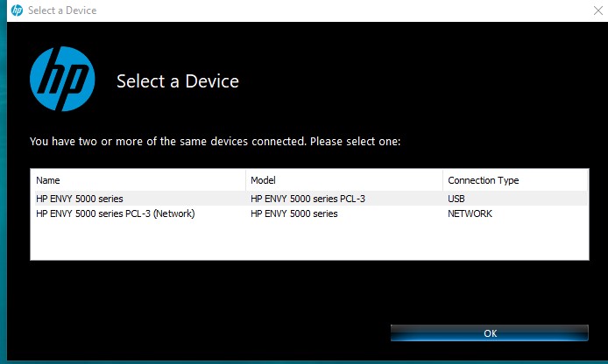
Task: Click the NETWORK connection type cell
Action: point(470,213)
